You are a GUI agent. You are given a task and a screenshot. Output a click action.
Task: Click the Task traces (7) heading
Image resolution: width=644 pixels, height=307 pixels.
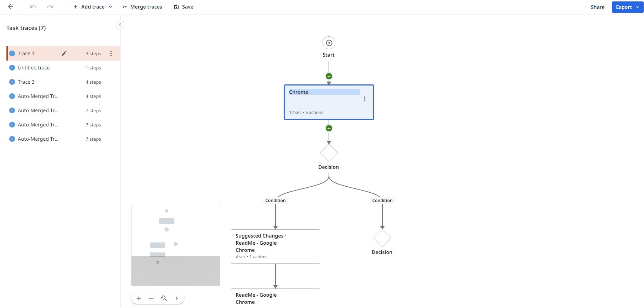tap(26, 28)
